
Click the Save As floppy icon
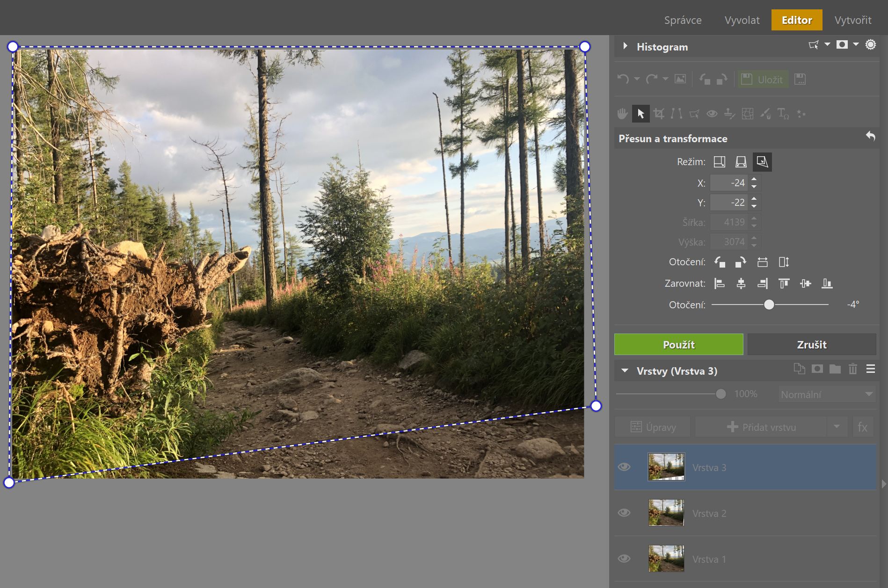[x=801, y=79]
